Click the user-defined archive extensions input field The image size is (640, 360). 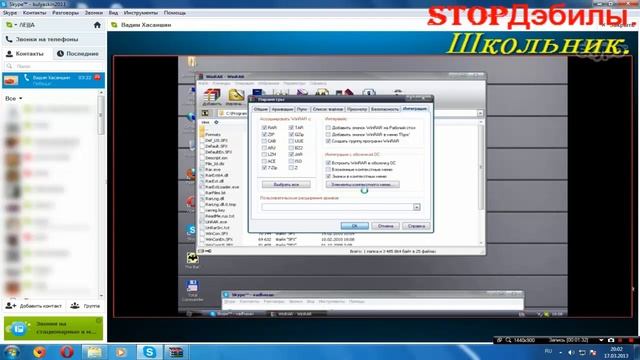pos(337,207)
